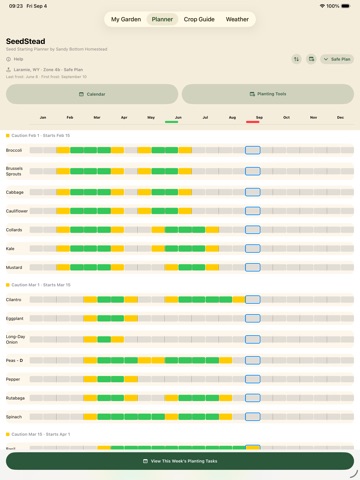360x480 pixels.
Task: Click the Rutabaga crop label
Action: [x=15, y=398]
